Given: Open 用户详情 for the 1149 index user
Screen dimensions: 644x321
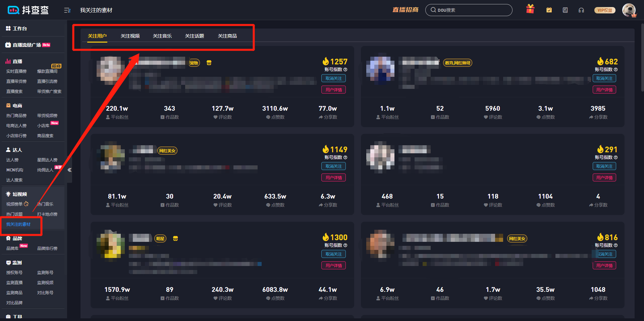Looking at the screenshot, I should (333, 178).
